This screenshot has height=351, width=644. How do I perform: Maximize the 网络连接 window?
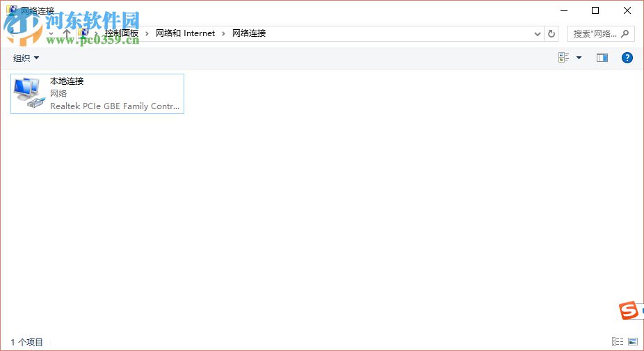click(x=595, y=10)
